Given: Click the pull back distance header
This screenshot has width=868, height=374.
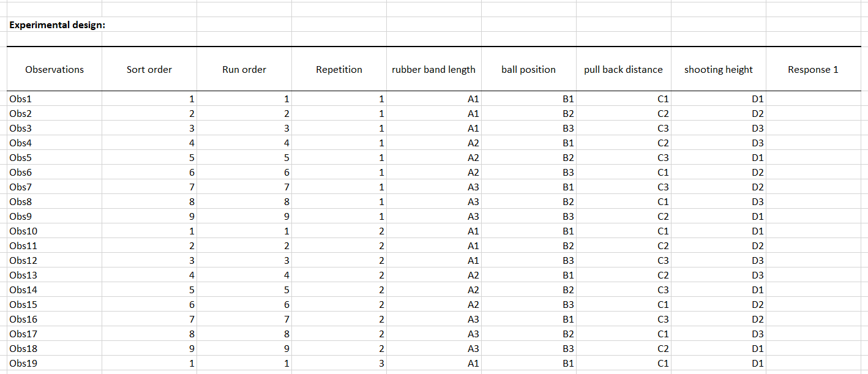Looking at the screenshot, I should click(x=623, y=69).
